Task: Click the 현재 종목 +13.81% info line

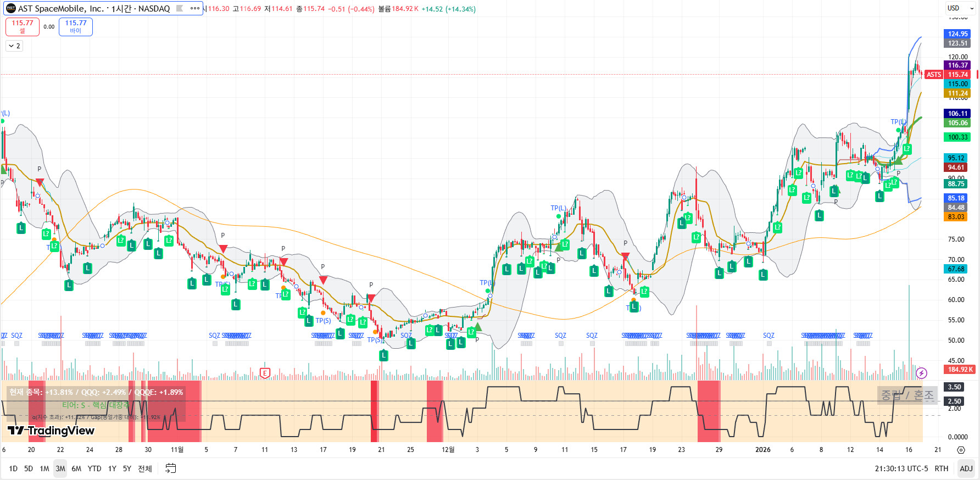Action: [96, 392]
